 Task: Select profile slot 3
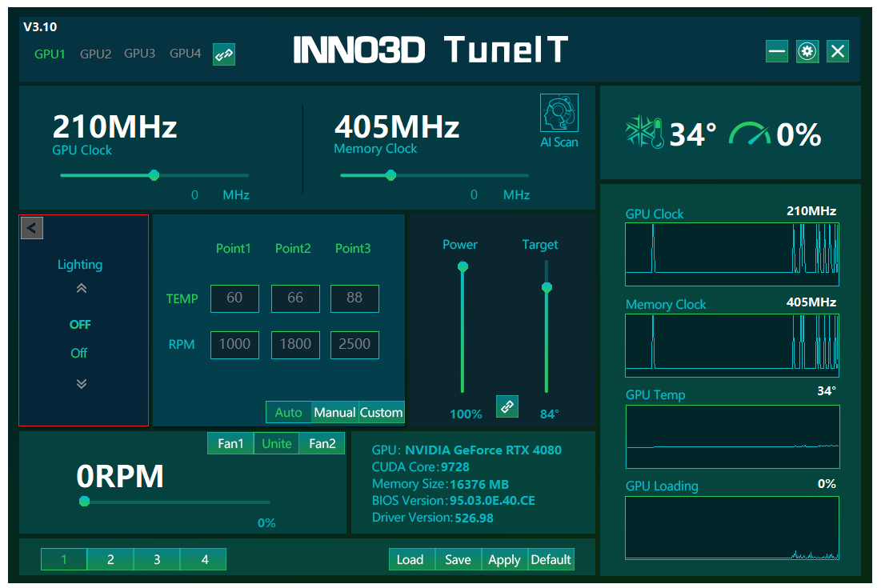pyautogui.click(x=157, y=559)
